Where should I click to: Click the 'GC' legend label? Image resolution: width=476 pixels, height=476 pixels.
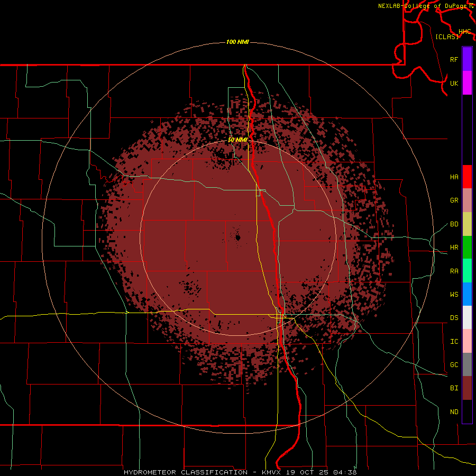click(x=454, y=365)
